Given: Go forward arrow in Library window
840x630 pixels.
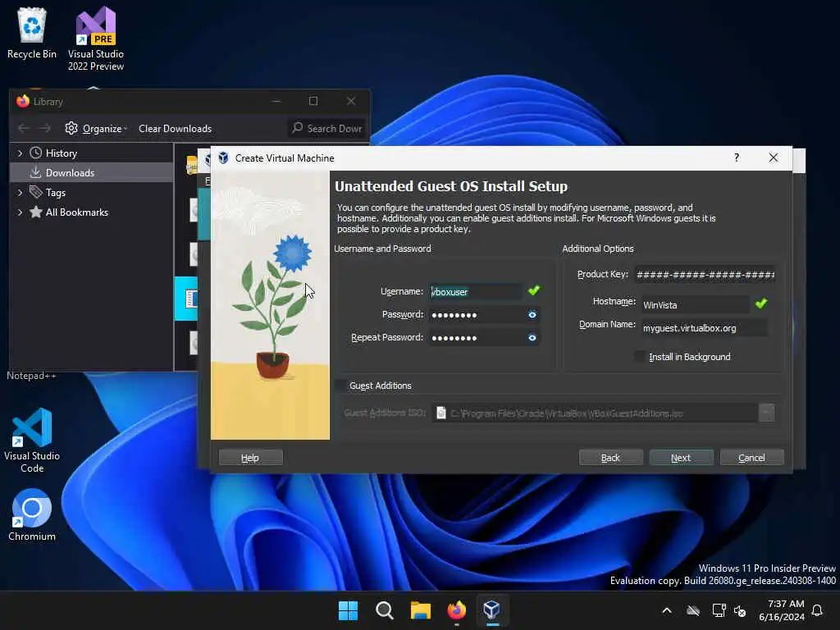Looking at the screenshot, I should [x=46, y=129].
